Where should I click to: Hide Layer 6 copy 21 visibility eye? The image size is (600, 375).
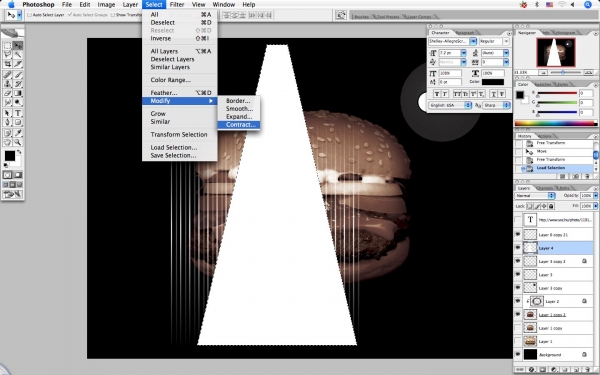tap(518, 234)
